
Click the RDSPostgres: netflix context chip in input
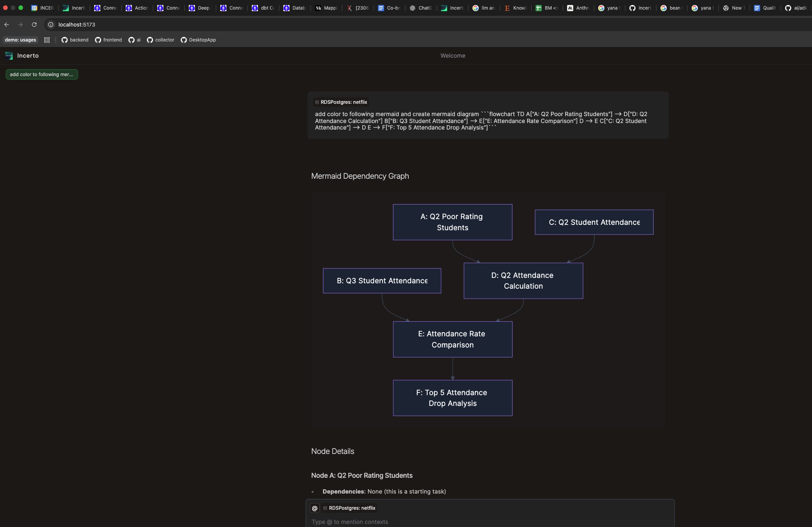click(349, 508)
